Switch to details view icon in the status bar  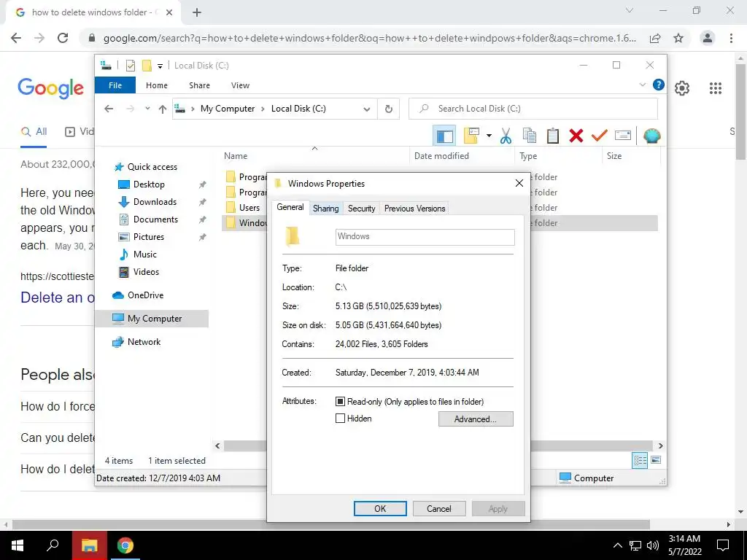640,460
